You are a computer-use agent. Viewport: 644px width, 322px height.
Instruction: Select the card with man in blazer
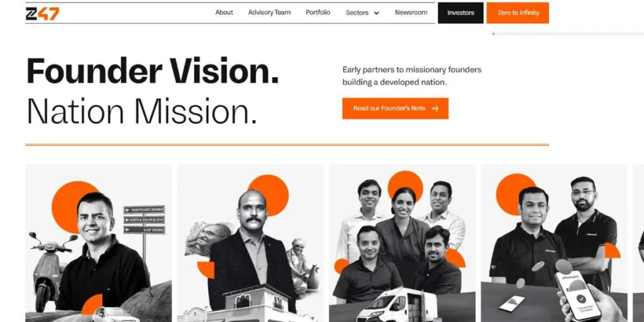[250, 243]
